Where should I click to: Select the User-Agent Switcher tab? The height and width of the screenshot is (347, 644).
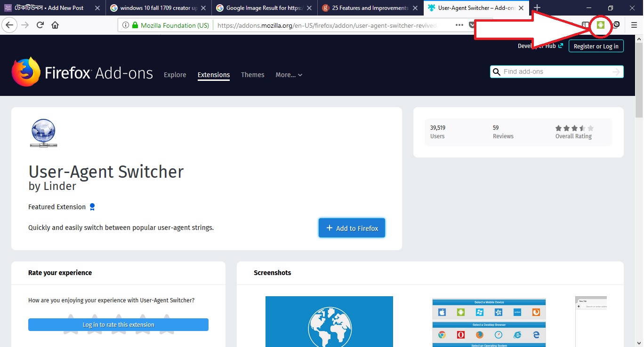click(475, 8)
